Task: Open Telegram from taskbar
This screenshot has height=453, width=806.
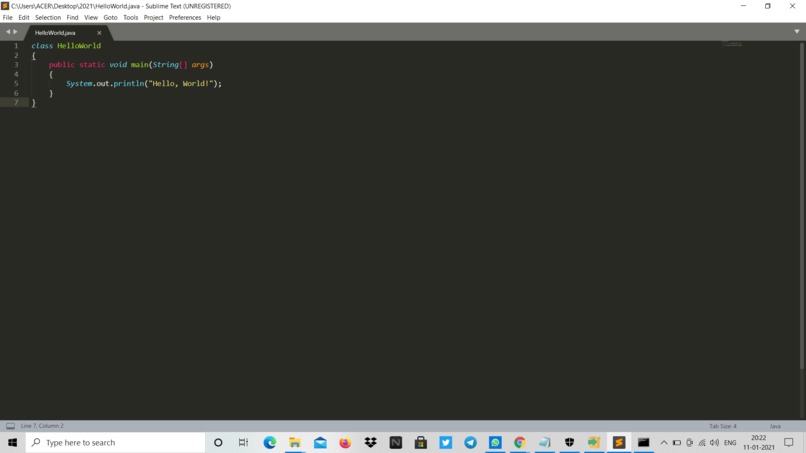Action: [470, 442]
